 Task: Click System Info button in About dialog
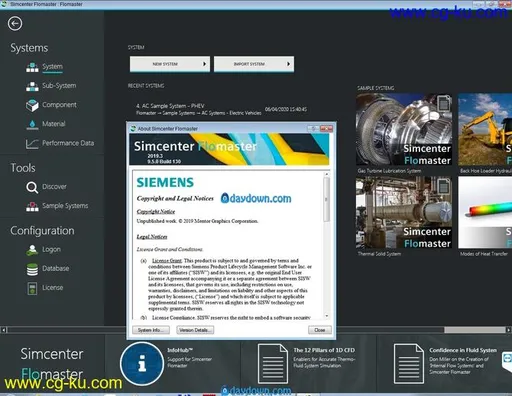(x=151, y=330)
